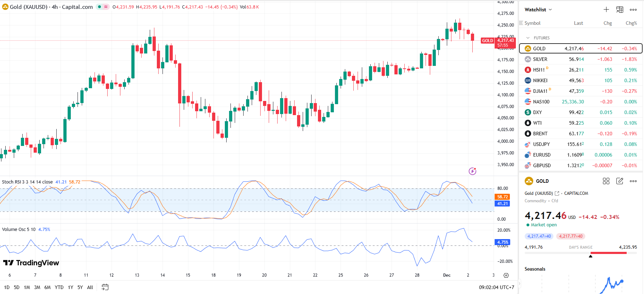Screen dimensions: 644x294
Task: Select the 1M time range
Action: tap(27, 287)
